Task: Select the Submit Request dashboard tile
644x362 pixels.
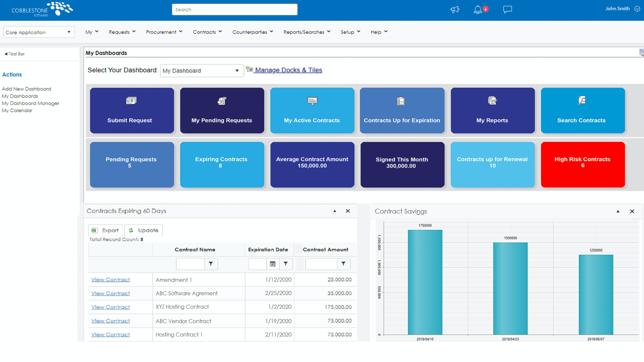Action: click(x=132, y=110)
